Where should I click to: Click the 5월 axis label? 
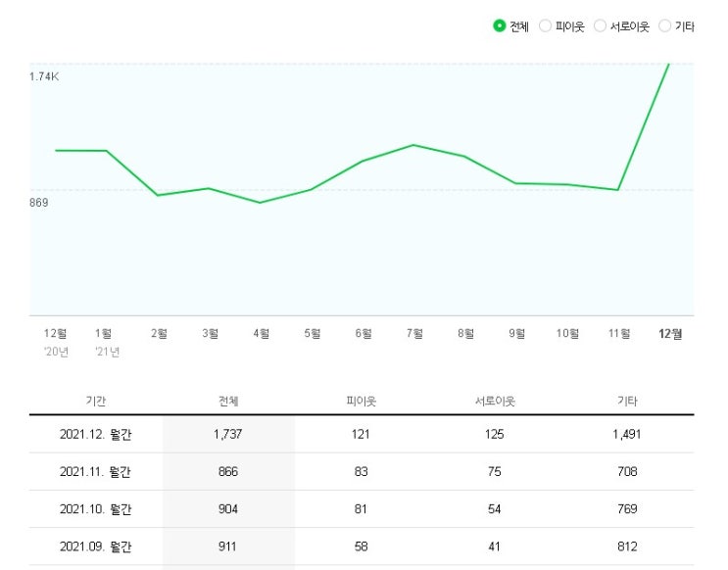click(312, 333)
